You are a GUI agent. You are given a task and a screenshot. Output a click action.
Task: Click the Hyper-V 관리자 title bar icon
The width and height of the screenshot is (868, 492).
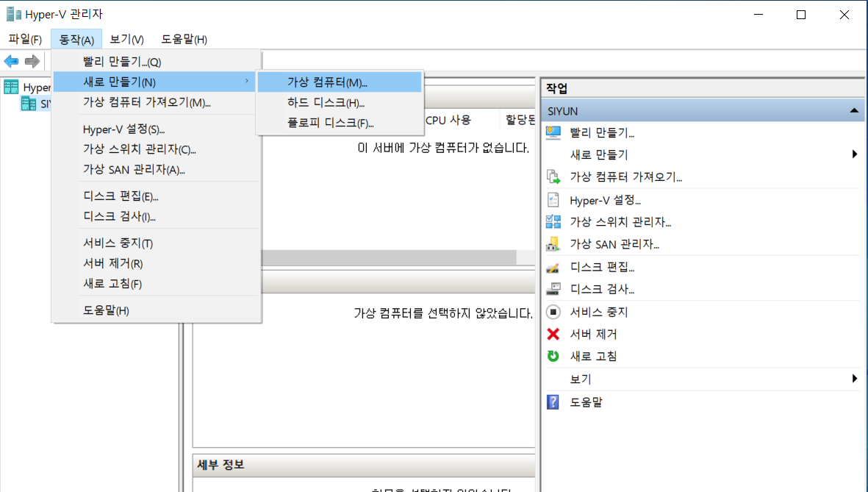[x=13, y=15]
